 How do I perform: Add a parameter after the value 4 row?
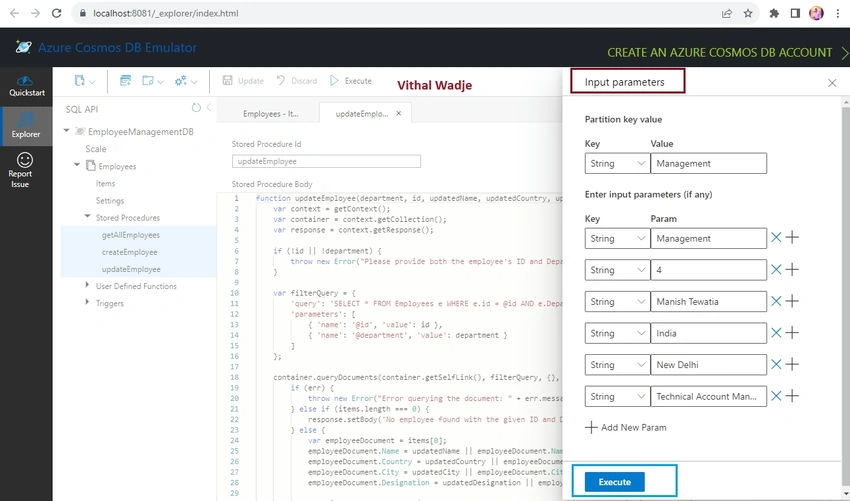pyautogui.click(x=792, y=269)
